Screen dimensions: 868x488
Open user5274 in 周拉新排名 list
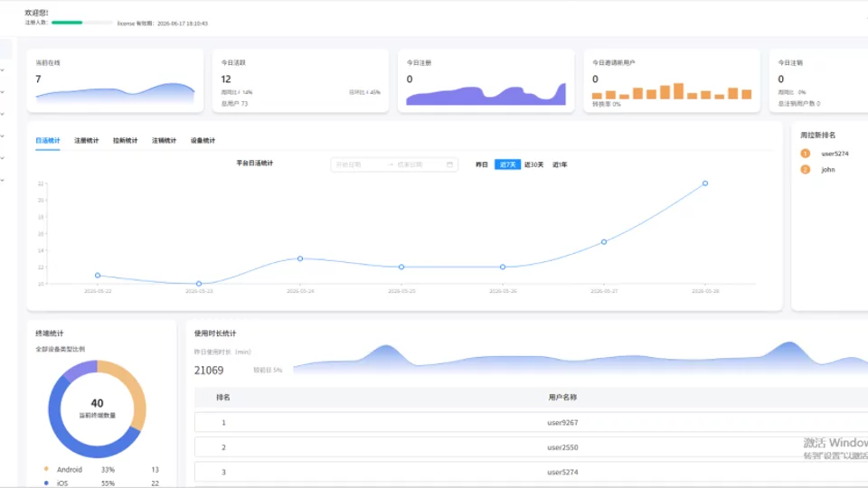pyautogui.click(x=835, y=154)
